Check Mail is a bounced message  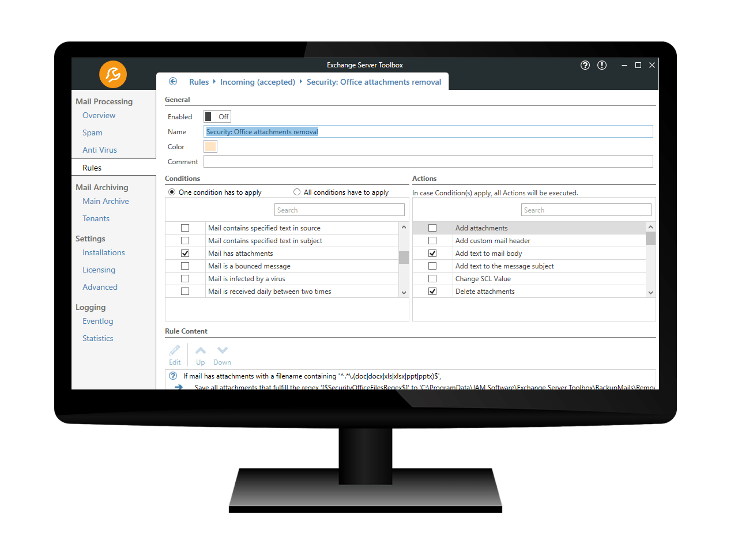pyautogui.click(x=185, y=266)
